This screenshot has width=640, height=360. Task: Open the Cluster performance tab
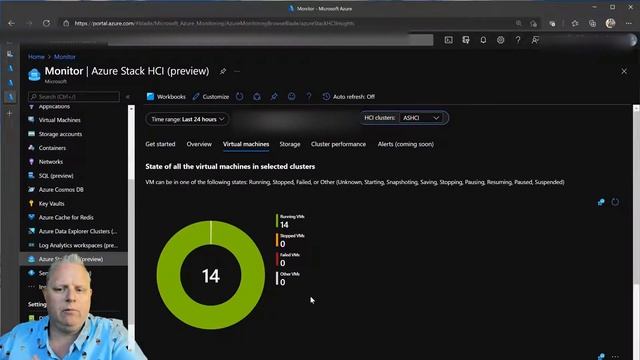tap(338, 144)
